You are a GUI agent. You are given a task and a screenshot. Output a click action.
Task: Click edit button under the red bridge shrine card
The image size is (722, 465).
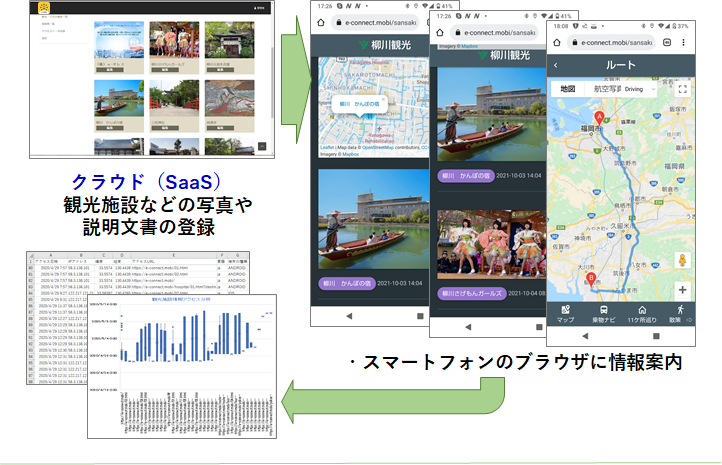pos(165,128)
